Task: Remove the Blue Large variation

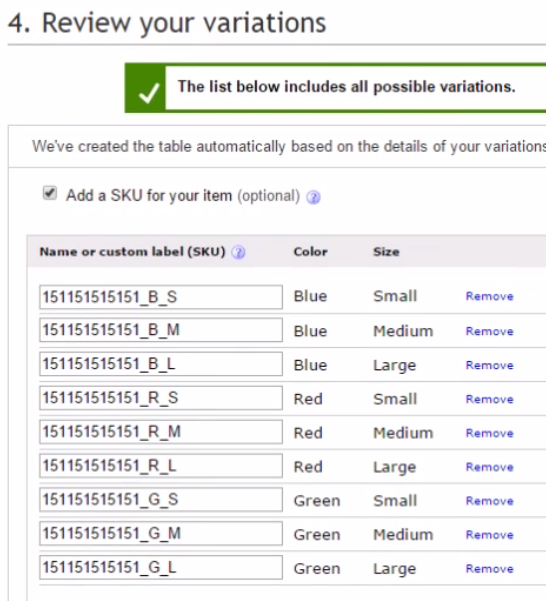Action: pyautogui.click(x=489, y=365)
